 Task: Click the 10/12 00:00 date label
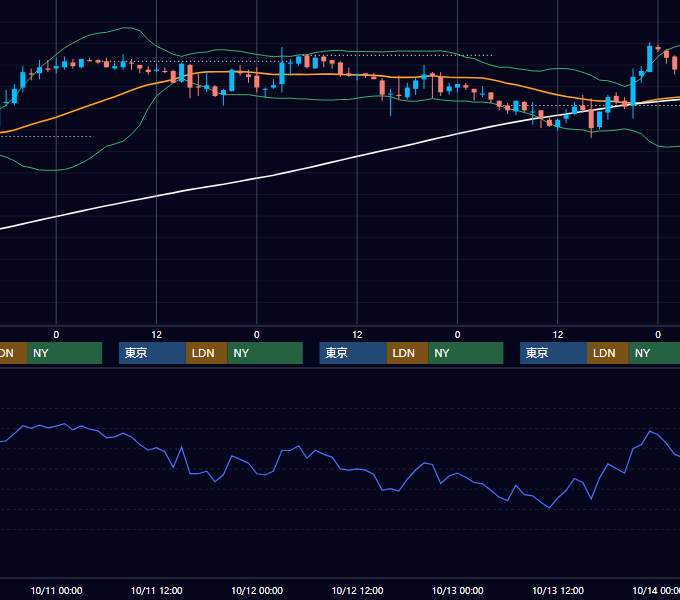257,590
